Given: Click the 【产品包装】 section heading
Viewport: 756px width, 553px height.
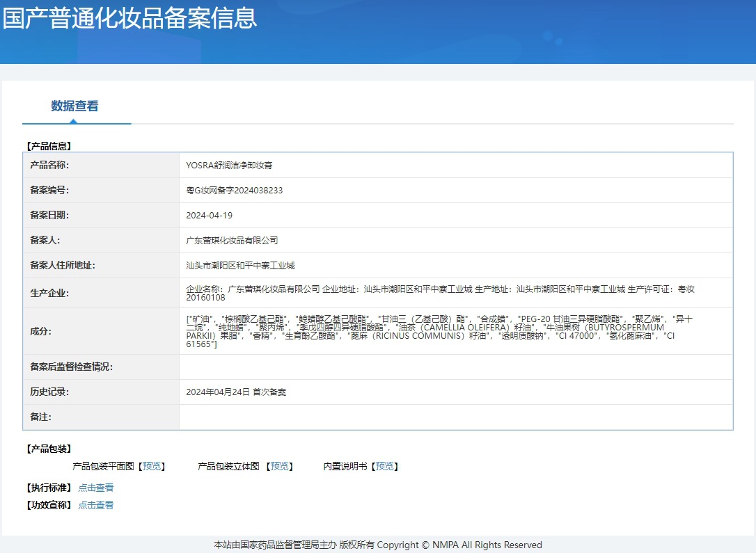Looking at the screenshot, I should point(49,449).
